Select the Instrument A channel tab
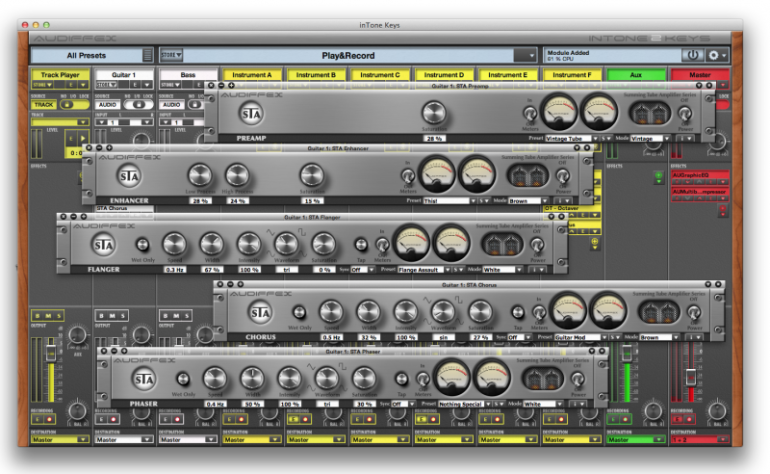Screen dimensions: 770x474 (x=252, y=75)
